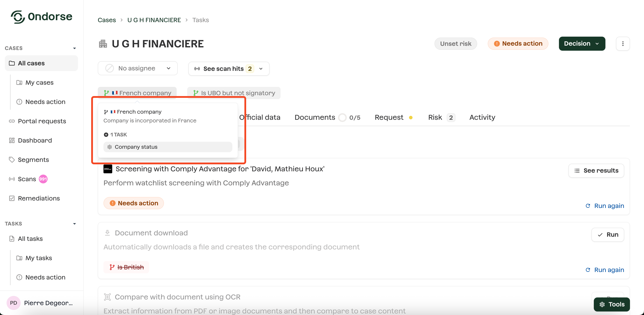Click the PD user avatar
This screenshot has width=644, height=315.
14,303
